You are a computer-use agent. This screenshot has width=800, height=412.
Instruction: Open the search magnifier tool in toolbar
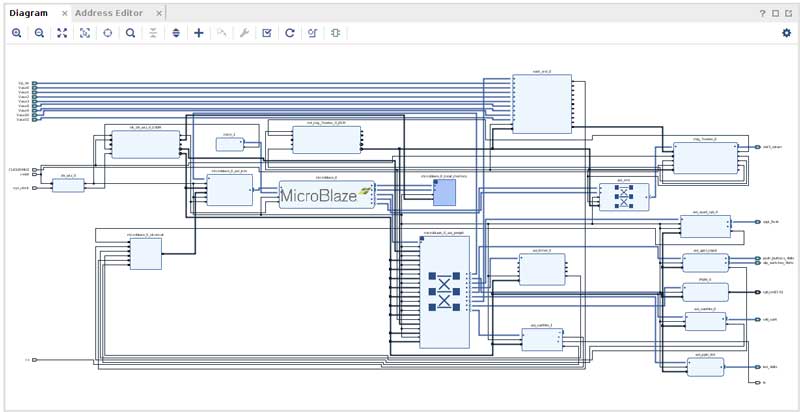click(130, 33)
